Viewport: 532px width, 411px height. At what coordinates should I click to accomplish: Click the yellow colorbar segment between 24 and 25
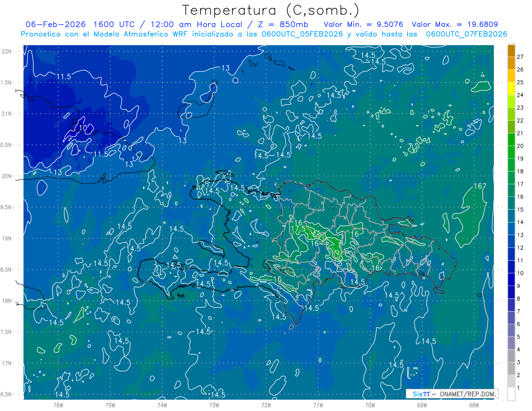[x=511, y=89]
